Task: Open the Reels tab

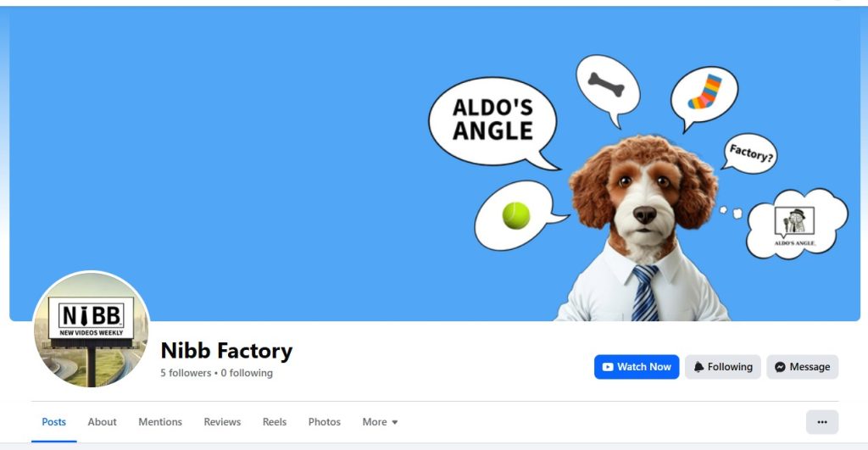Action: pos(275,422)
